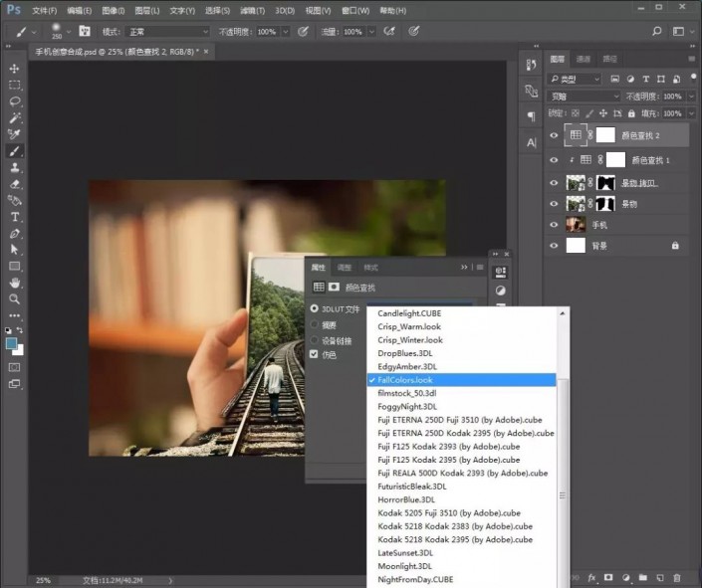Select the Eraser tool
The height and width of the screenshot is (588, 702).
tap(14, 184)
